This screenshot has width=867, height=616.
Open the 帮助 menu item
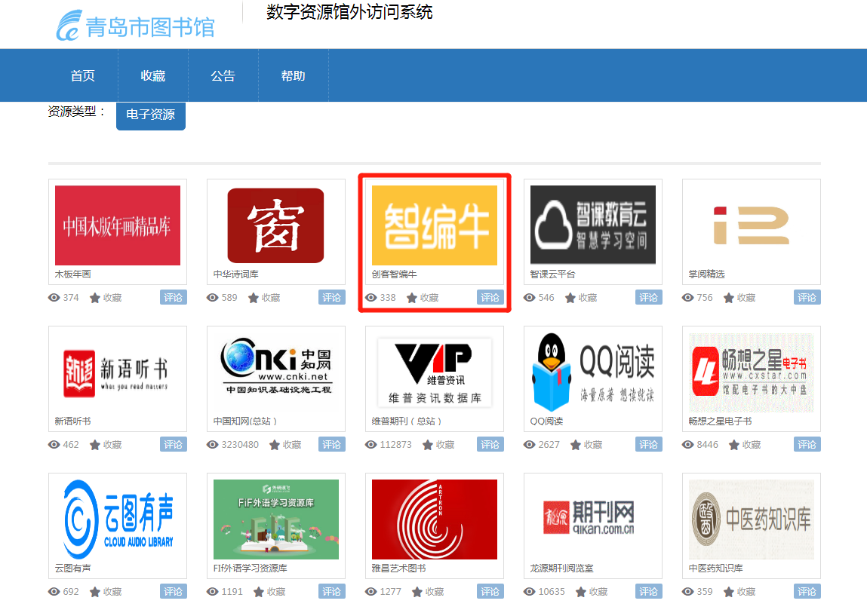(x=293, y=75)
